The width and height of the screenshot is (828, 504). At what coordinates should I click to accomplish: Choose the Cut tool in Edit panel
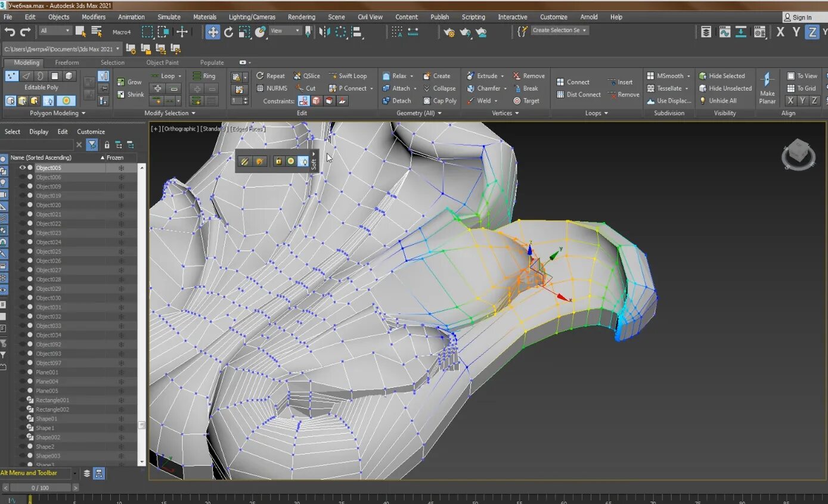306,88
